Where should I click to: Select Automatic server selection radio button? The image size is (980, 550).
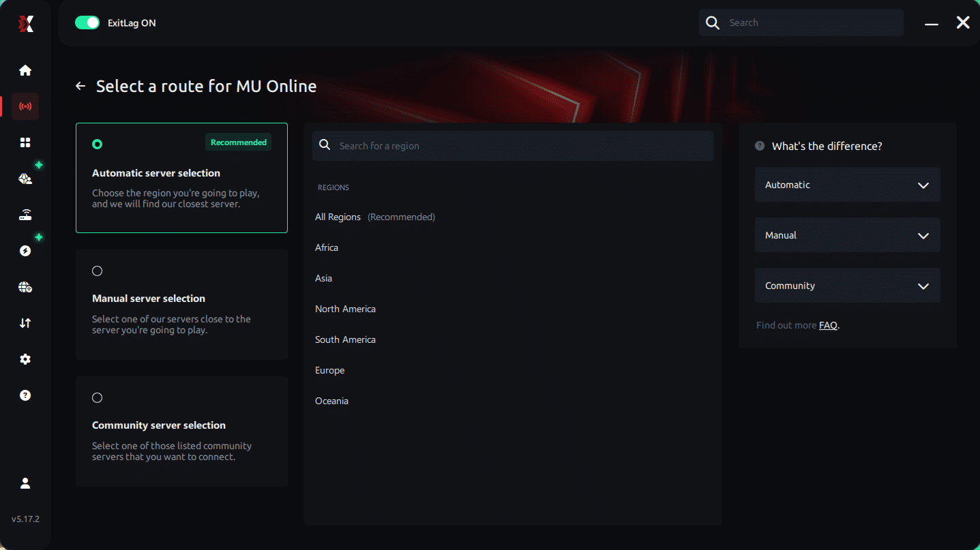97,144
